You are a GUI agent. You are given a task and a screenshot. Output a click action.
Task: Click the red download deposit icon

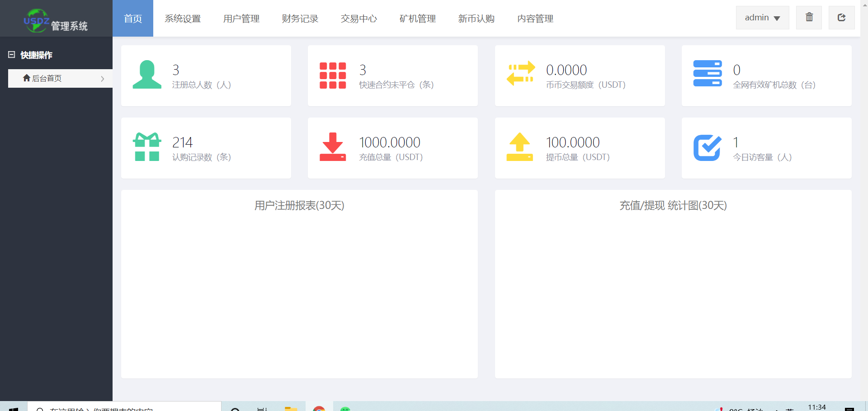333,146
